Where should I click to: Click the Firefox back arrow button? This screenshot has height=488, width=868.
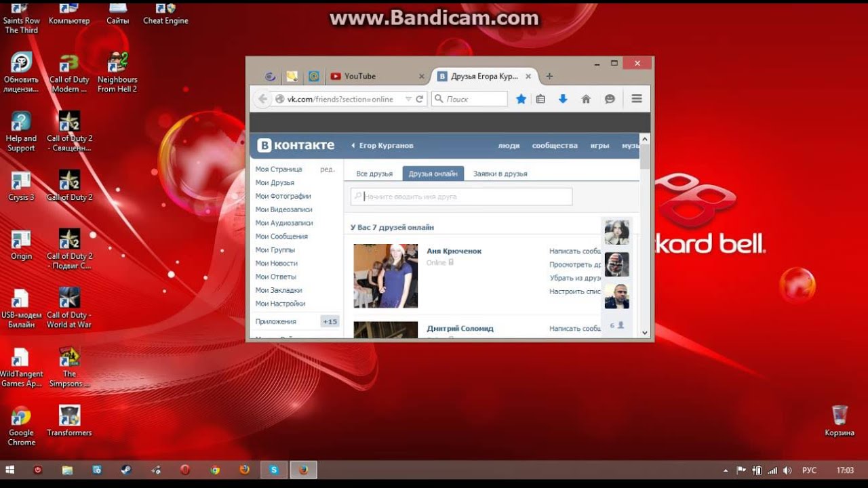tap(262, 99)
